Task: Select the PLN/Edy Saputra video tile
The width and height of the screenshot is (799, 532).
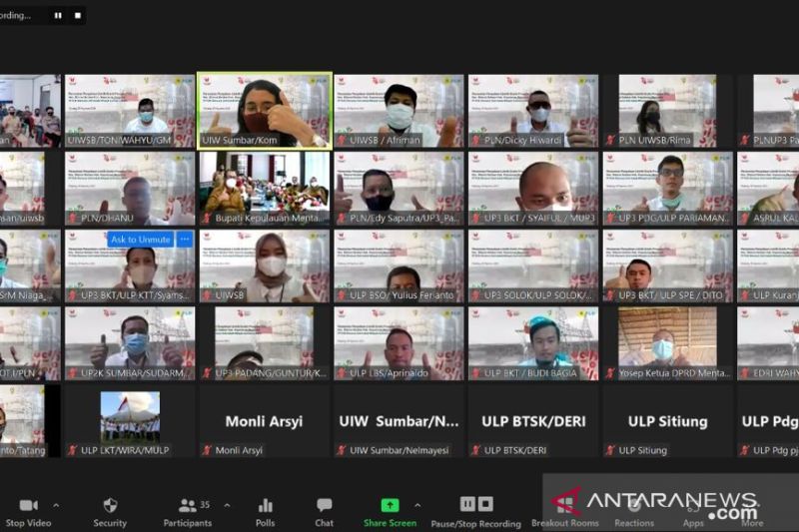Action: 399,189
